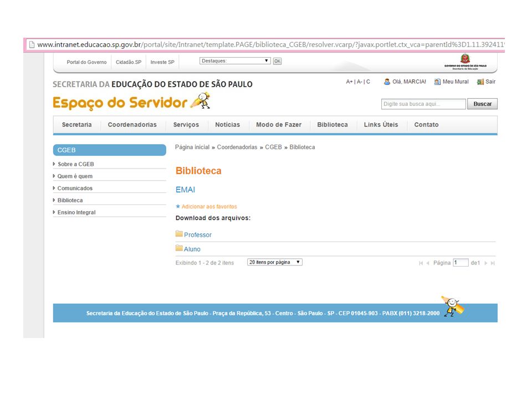The image size is (532, 399).
Task: Open the Serviços menu
Action: coord(186,125)
